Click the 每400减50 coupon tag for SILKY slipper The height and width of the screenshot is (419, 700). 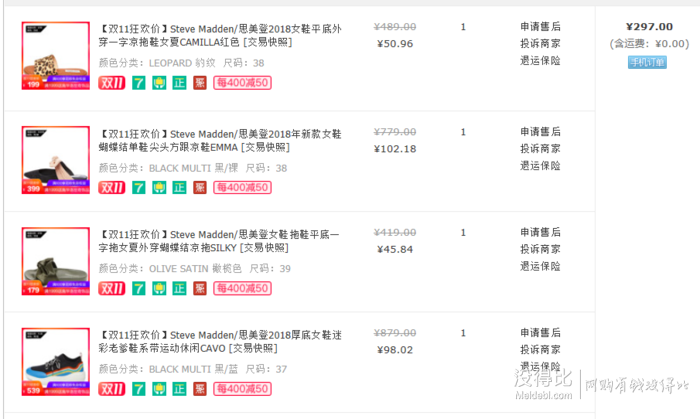tap(242, 288)
